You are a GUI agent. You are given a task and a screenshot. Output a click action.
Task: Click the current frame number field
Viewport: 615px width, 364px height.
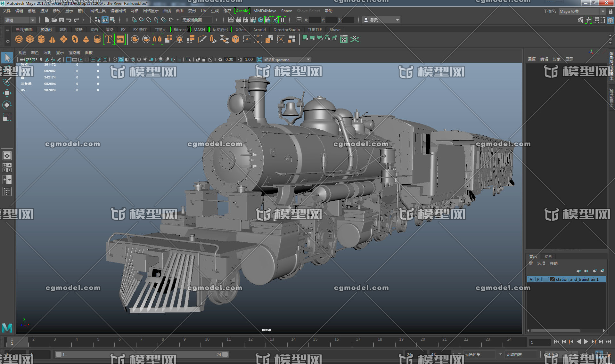[539, 342]
